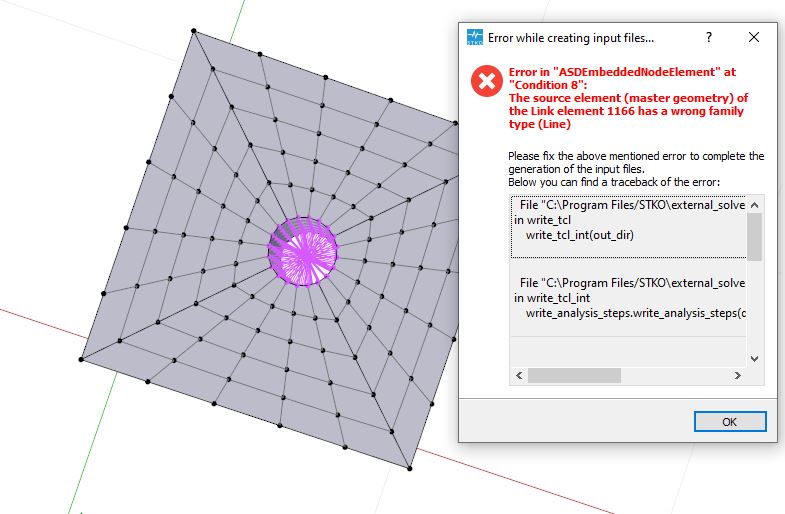Click the purple embedded-link circle in the mesh

(303, 251)
